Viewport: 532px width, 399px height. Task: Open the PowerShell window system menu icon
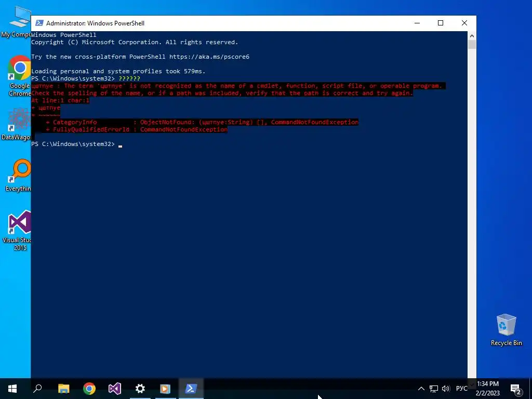click(x=39, y=23)
